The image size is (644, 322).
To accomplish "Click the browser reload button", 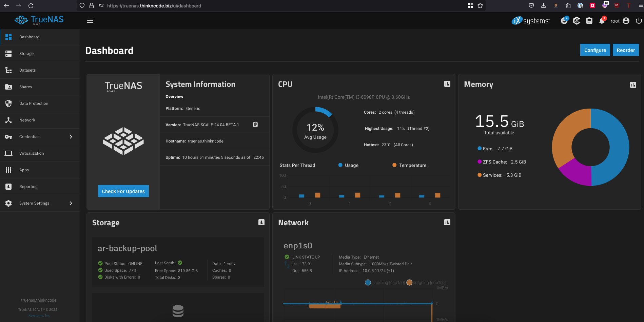I will [31, 6].
